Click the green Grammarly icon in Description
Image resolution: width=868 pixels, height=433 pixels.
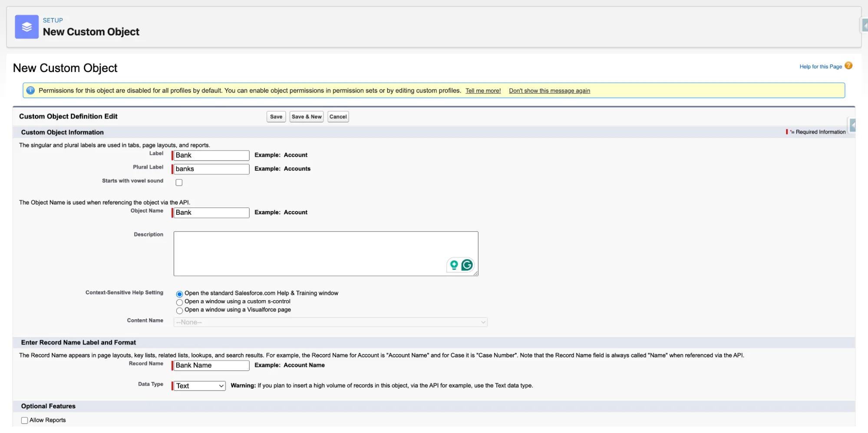point(467,265)
